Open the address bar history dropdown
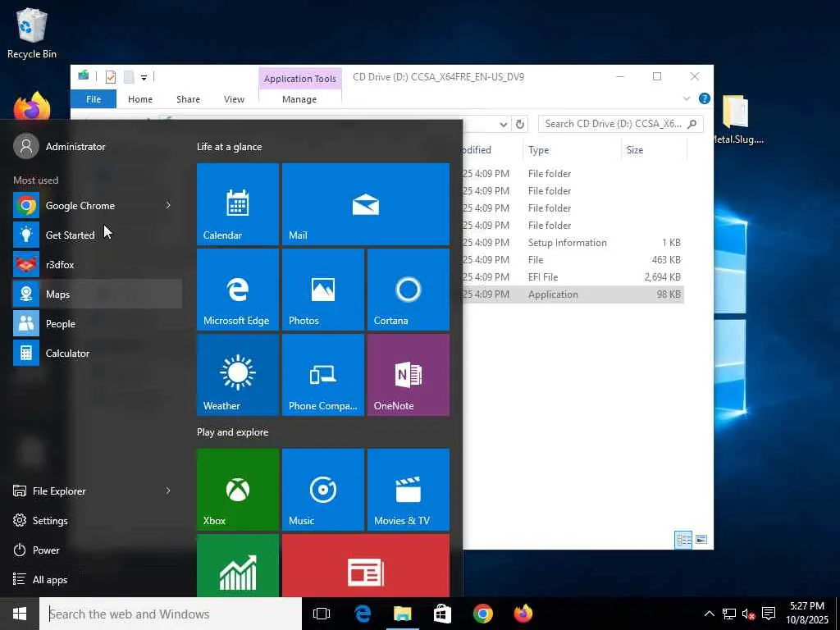 point(503,125)
